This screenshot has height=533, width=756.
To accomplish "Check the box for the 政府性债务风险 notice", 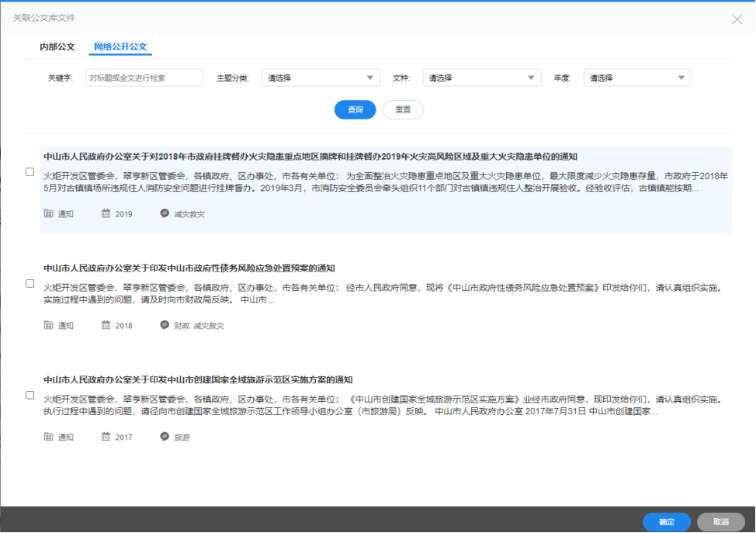I will 30,283.
